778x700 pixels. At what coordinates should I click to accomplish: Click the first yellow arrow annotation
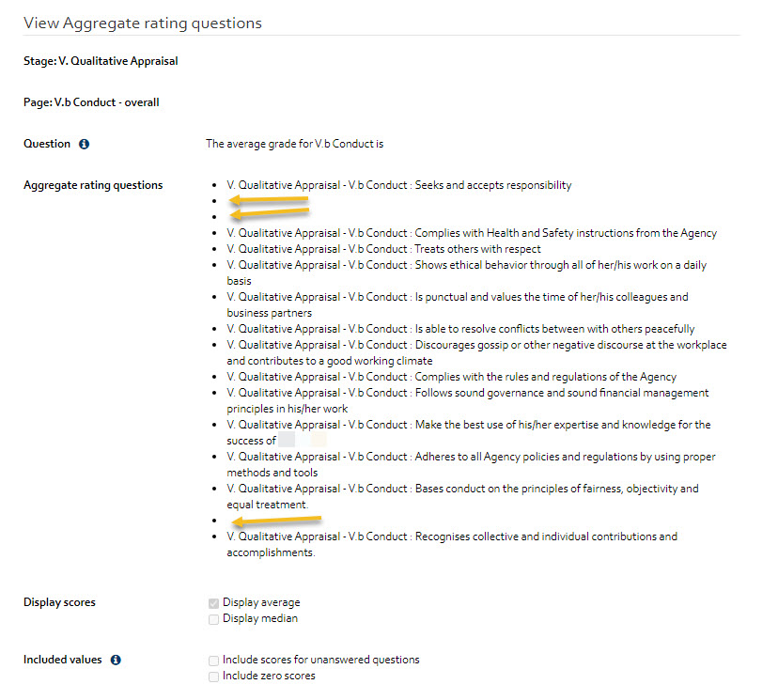pyautogui.click(x=269, y=200)
